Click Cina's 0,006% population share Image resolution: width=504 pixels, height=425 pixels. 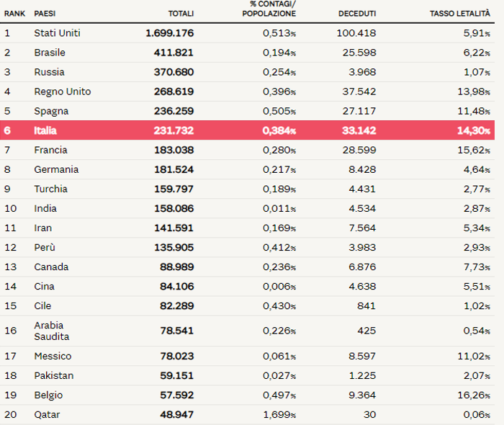(x=279, y=287)
